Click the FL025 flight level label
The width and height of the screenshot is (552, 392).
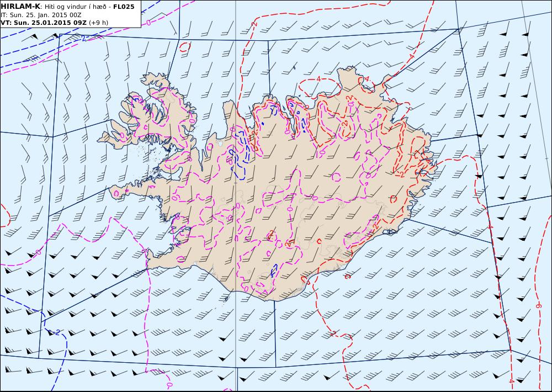(124, 7)
